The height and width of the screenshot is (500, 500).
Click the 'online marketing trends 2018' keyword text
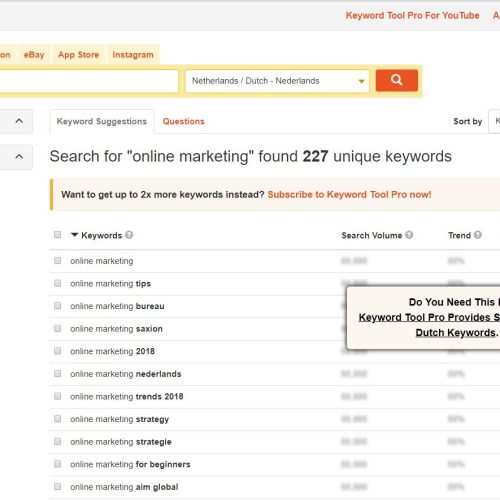point(127,396)
